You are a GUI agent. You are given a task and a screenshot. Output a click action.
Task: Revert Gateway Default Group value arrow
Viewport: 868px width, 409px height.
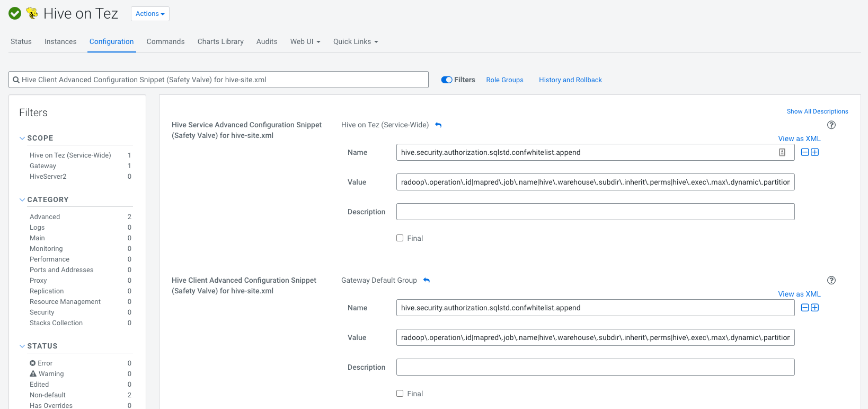(x=427, y=281)
